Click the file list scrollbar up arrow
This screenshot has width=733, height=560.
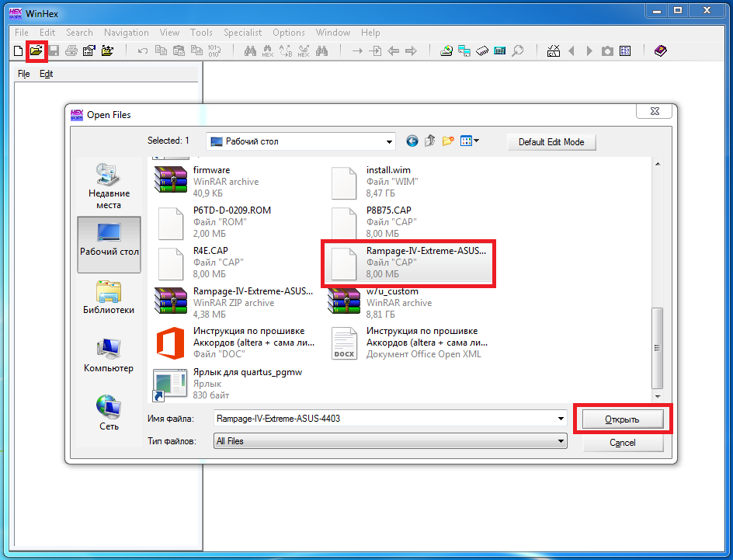click(658, 164)
